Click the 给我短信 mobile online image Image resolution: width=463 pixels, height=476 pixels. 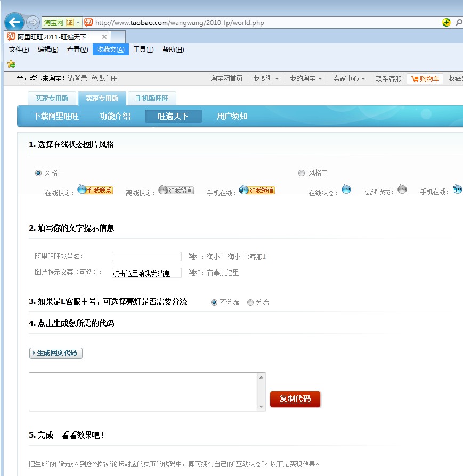[x=257, y=190]
